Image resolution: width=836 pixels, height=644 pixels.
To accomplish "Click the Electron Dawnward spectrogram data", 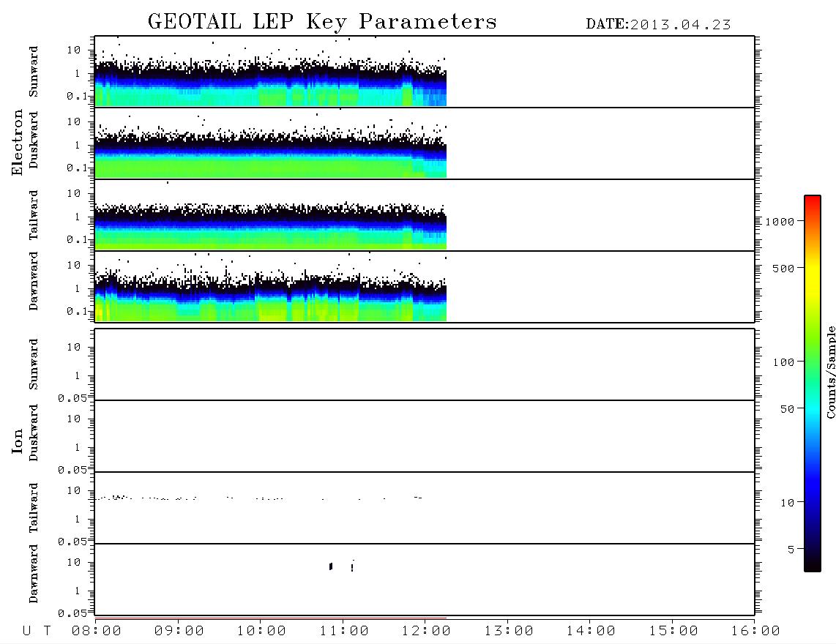I will point(270,296).
